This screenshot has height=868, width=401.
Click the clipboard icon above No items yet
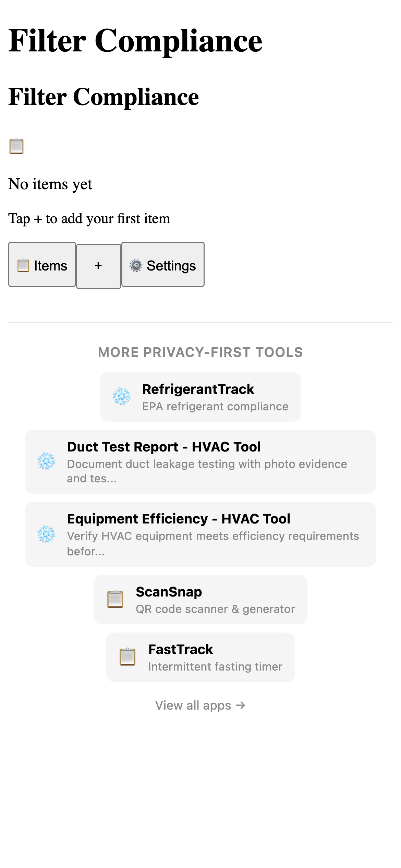pyautogui.click(x=16, y=147)
